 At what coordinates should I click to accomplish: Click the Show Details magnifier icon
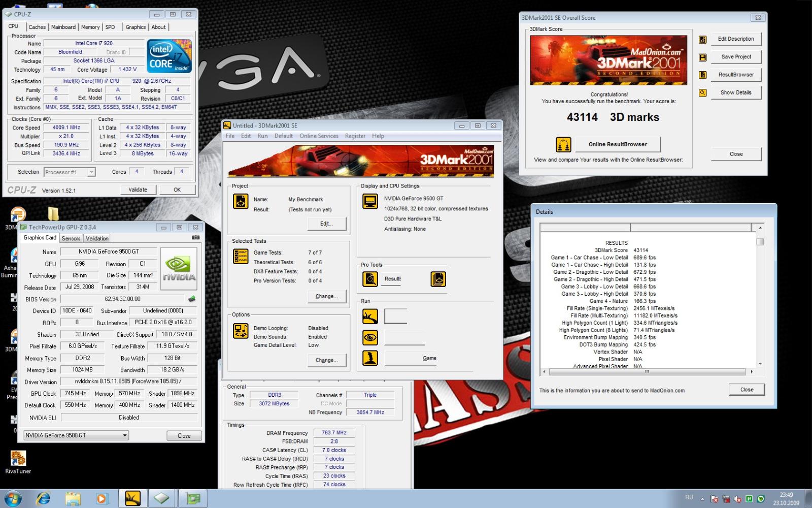pos(703,93)
